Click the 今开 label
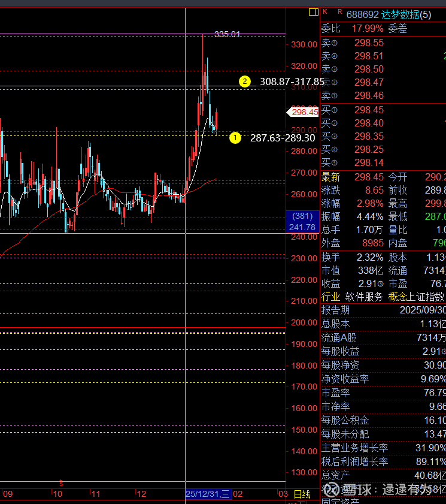 click(x=398, y=177)
